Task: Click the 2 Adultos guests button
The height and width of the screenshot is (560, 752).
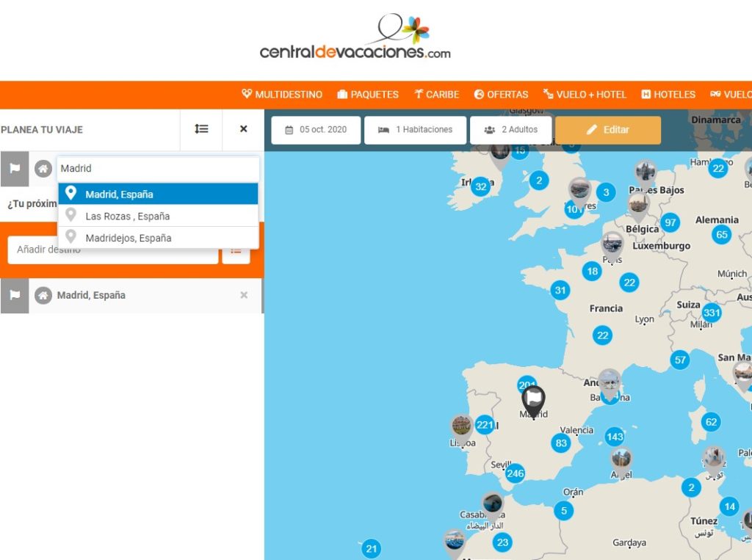Action: coord(510,130)
